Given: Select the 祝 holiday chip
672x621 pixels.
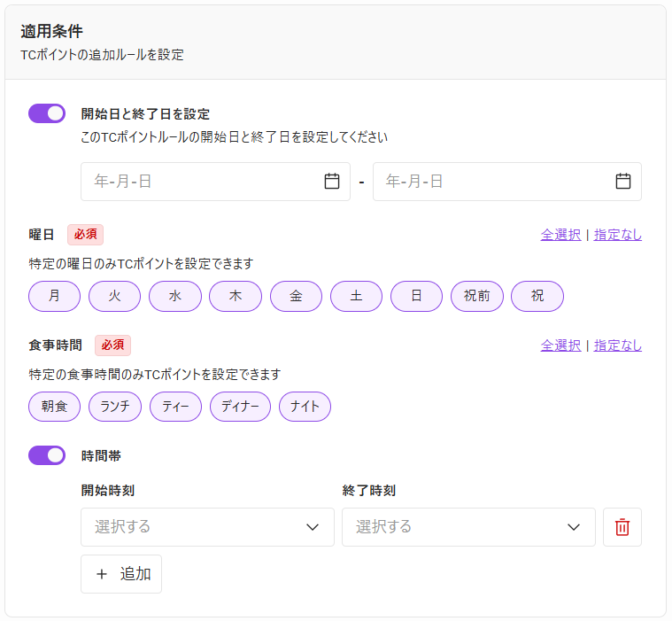Looking at the screenshot, I should (x=537, y=296).
